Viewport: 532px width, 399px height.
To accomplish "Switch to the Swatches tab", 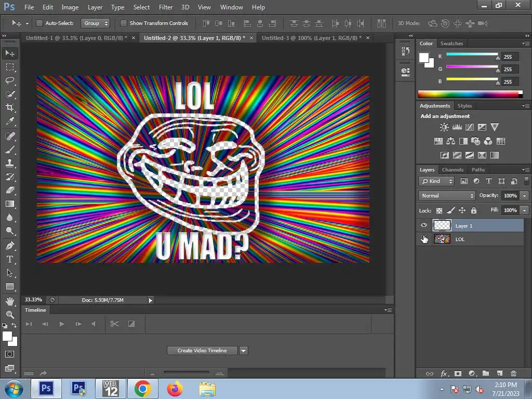I will (451, 44).
